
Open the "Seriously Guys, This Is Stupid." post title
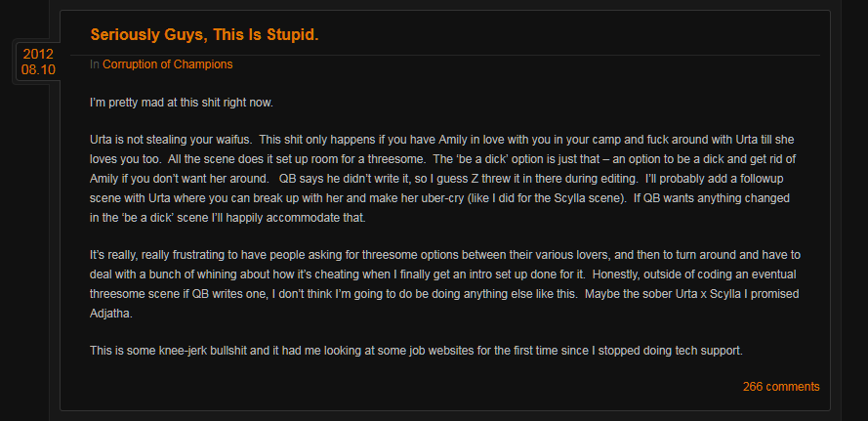point(204,34)
